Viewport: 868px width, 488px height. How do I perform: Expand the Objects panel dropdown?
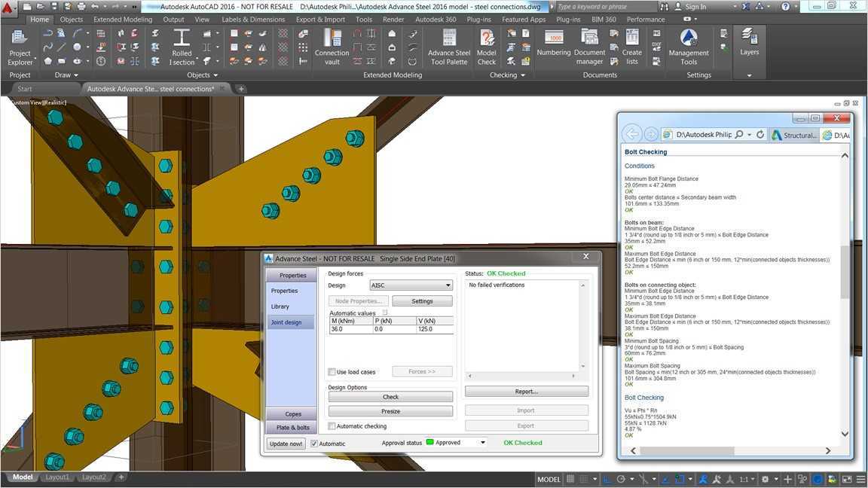click(202, 75)
